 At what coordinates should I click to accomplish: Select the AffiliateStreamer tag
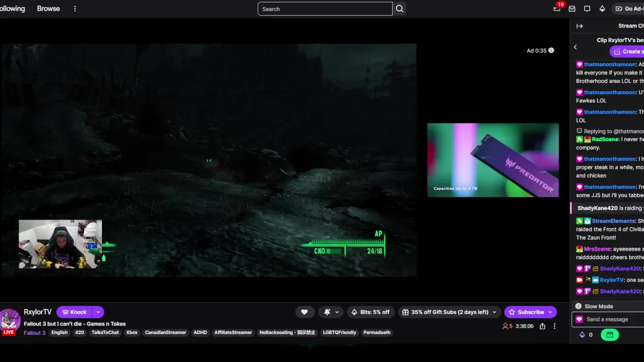coord(233,332)
